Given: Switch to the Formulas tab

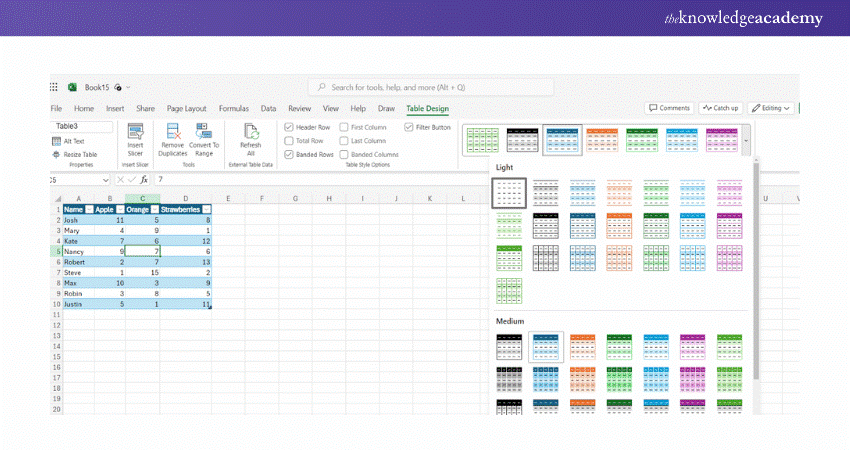Looking at the screenshot, I should pos(233,108).
